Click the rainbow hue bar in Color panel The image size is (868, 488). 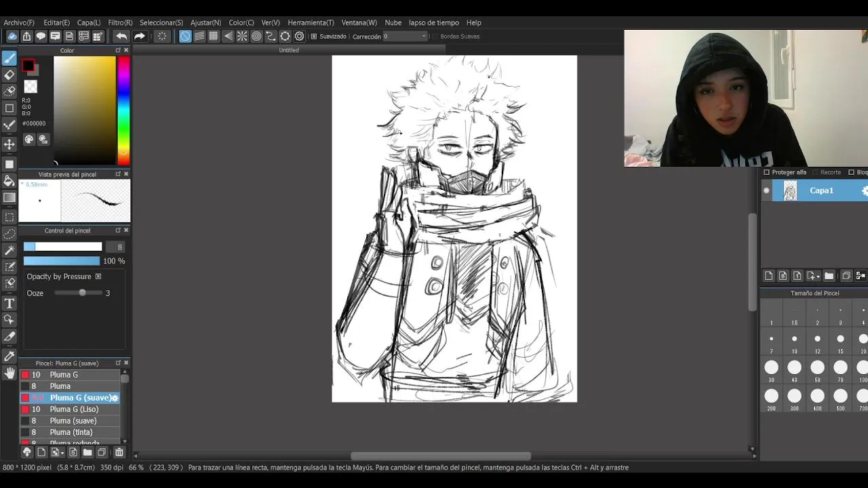123,110
